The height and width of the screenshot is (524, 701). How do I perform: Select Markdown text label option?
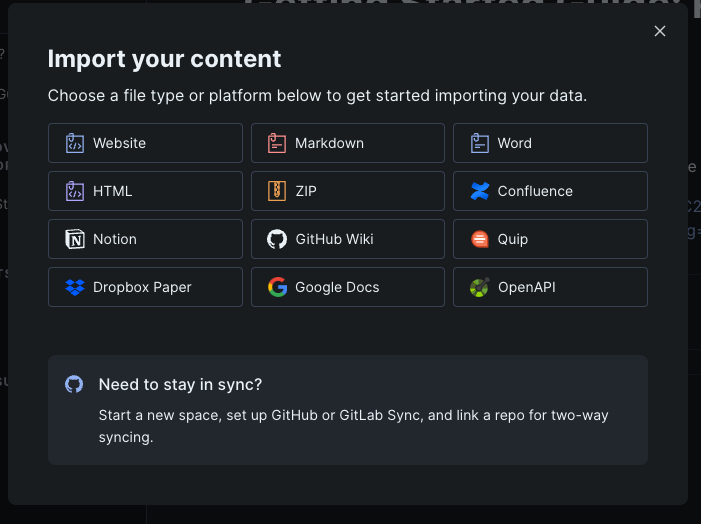pyautogui.click(x=329, y=143)
